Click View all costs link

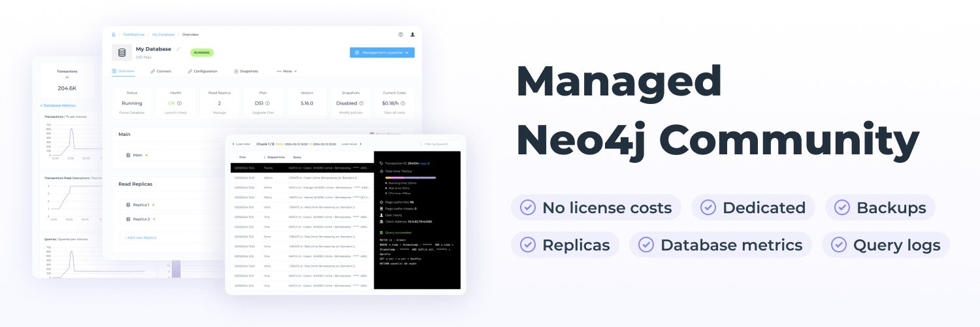point(395,112)
